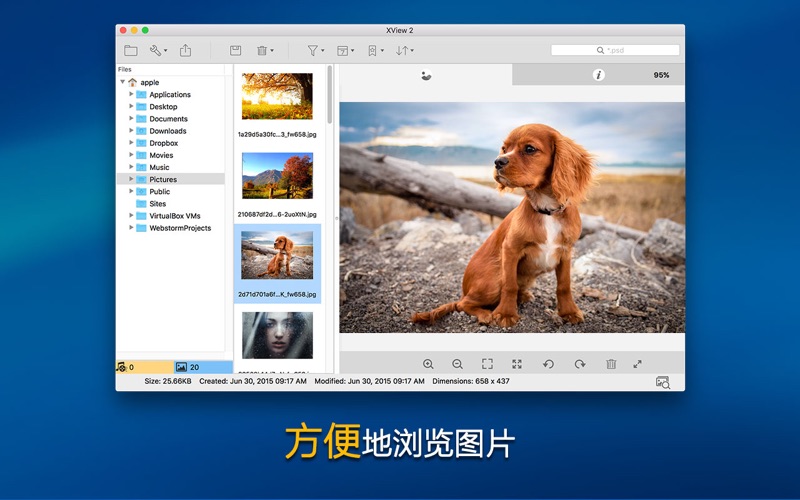Open the sort order dropdown

point(404,50)
